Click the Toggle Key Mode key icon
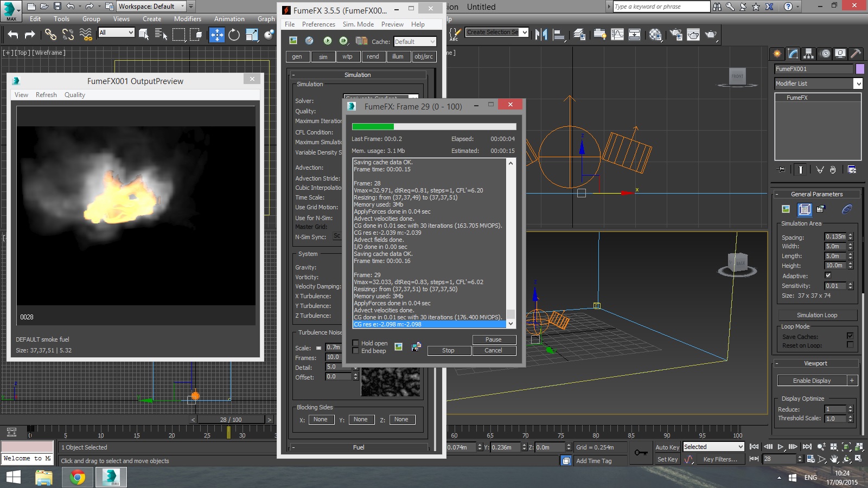Image resolution: width=868 pixels, height=488 pixels. 641,453
